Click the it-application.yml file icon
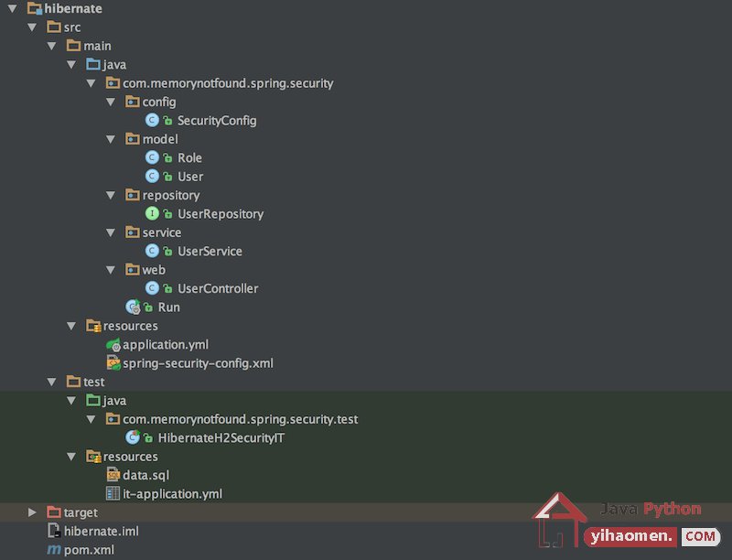 coord(113,494)
